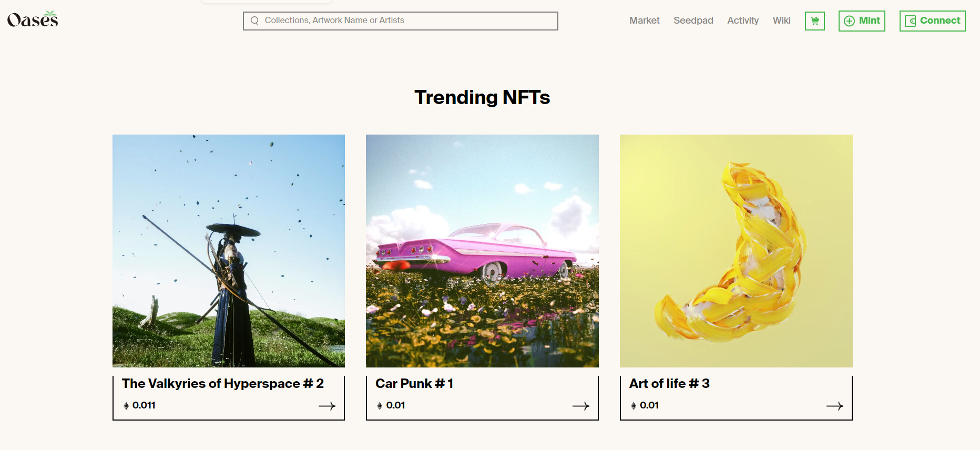Click arrow on Art of life #3 card
The width and height of the screenshot is (980, 450).
click(x=834, y=406)
